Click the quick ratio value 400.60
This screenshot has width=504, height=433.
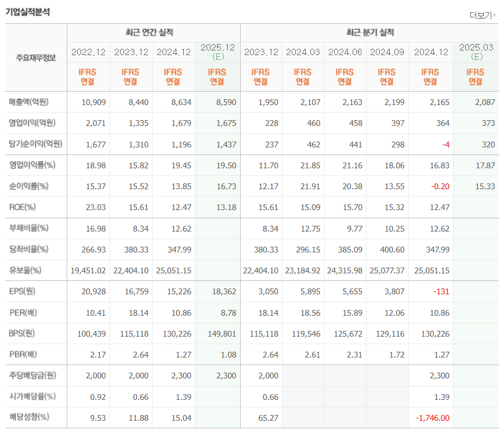[x=392, y=250]
